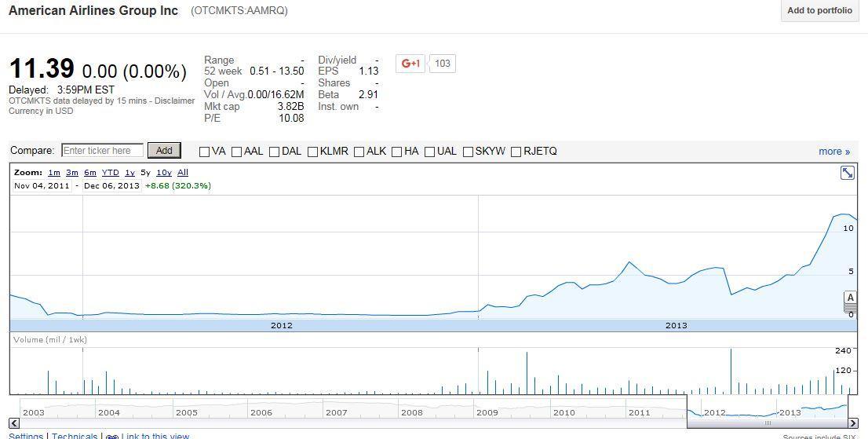Check the AAL comparison checkbox
Screen dimensions: 868x439
[236, 152]
